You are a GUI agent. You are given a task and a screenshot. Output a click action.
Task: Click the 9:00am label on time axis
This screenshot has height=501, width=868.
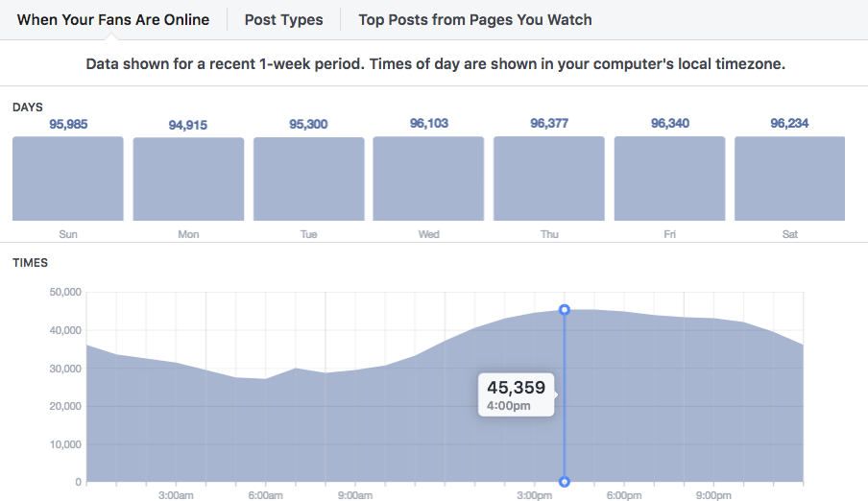point(355,495)
